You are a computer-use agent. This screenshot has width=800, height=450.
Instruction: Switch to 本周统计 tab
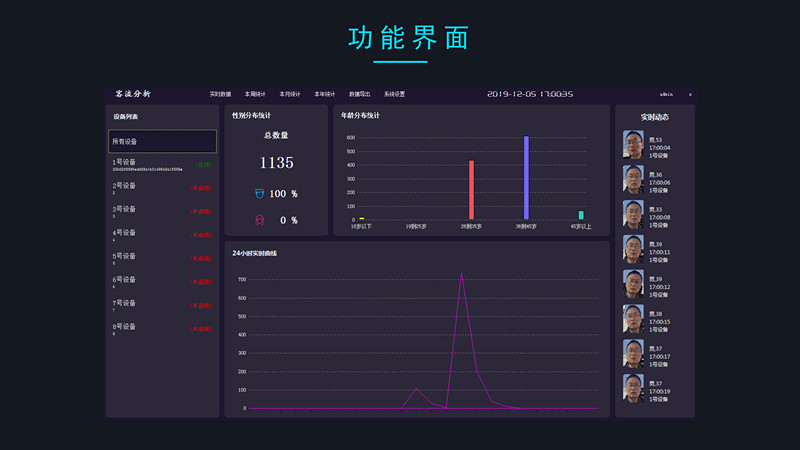[256, 94]
